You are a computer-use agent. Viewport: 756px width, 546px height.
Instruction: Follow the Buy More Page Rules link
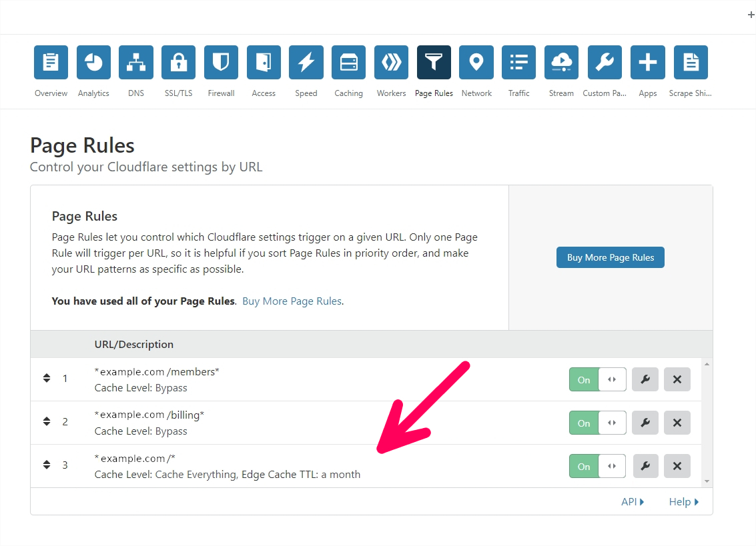tap(292, 301)
